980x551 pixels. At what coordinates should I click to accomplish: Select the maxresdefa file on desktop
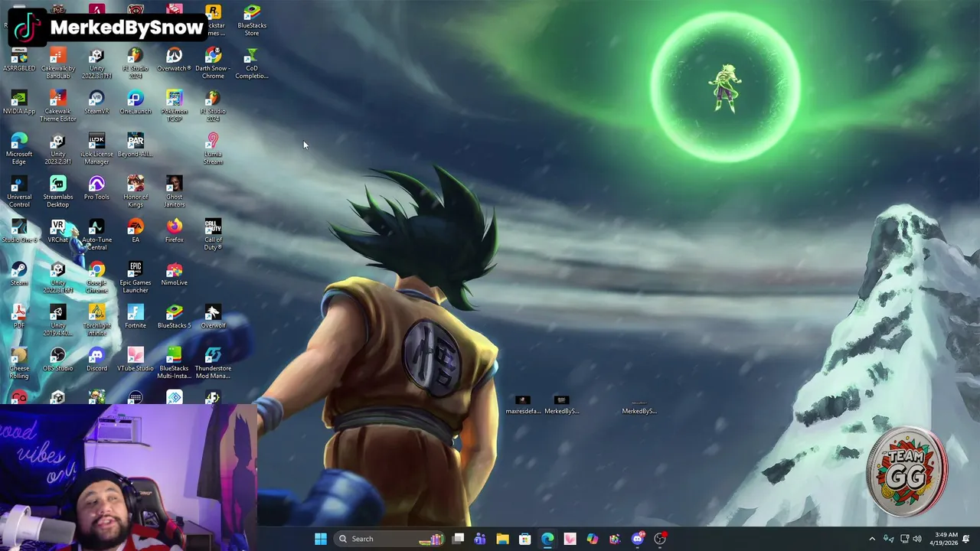pyautogui.click(x=523, y=406)
